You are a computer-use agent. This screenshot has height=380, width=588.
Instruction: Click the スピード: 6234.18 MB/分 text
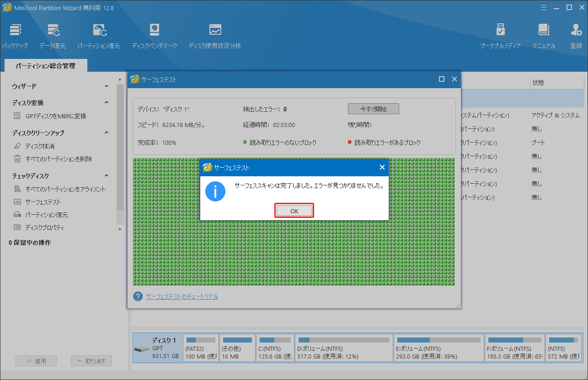pos(171,125)
